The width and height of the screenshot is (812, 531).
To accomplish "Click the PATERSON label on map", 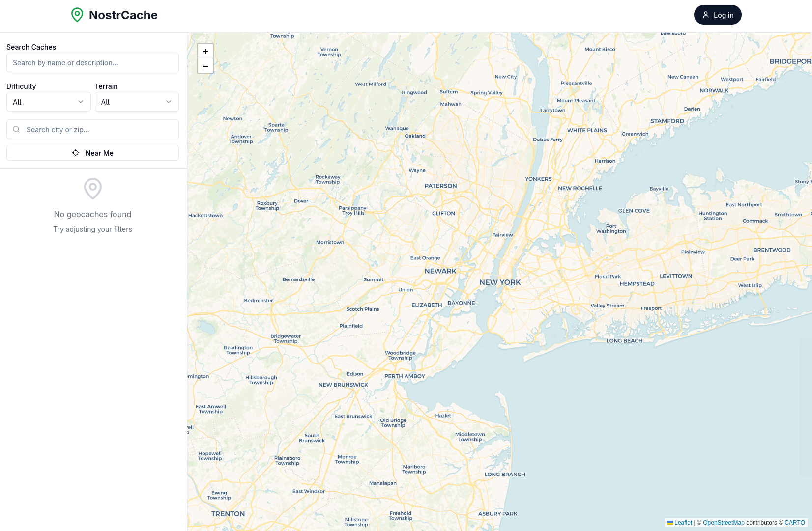I will click(440, 186).
